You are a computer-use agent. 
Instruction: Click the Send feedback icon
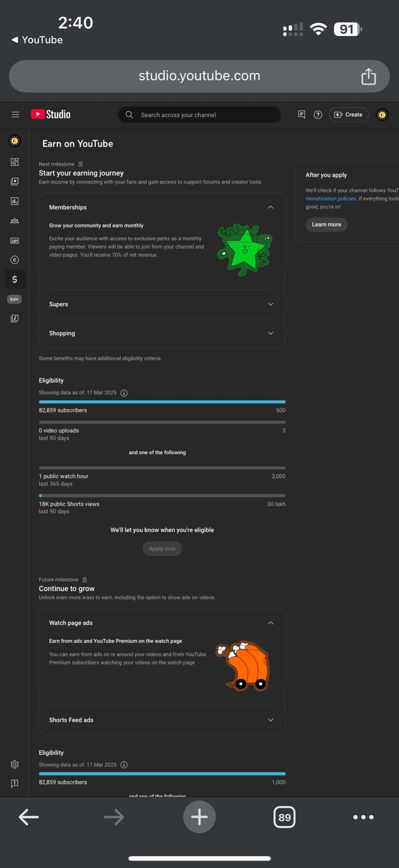15,783
